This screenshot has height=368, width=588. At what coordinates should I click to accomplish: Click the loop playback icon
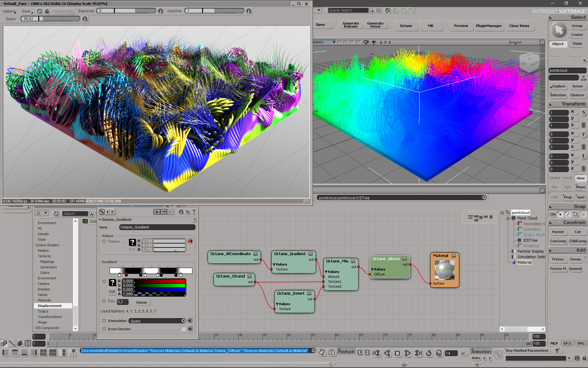click(x=429, y=353)
